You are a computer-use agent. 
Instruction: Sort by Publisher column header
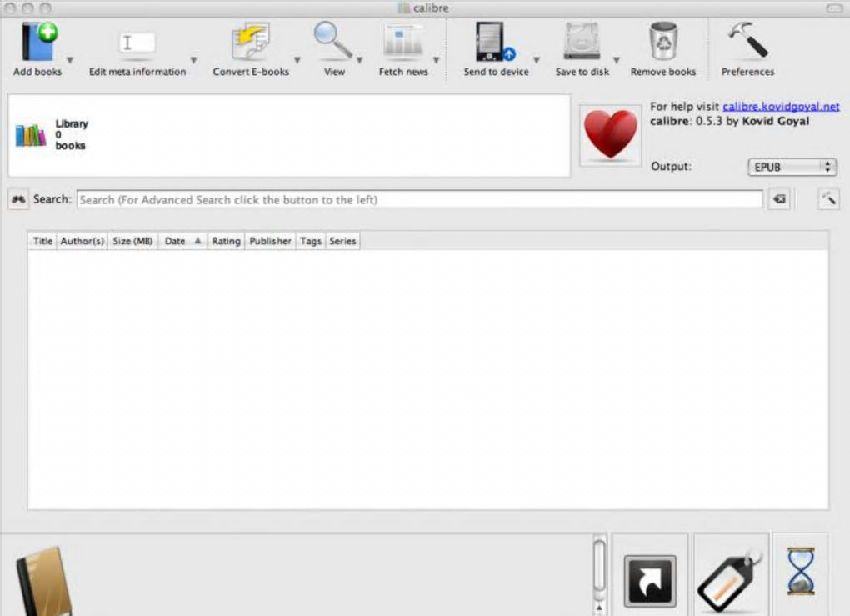270,241
